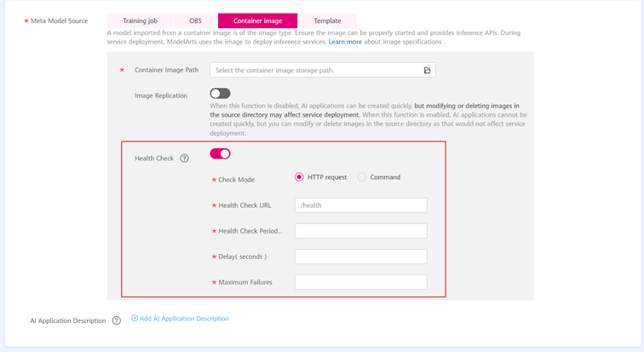Viewport: 644px width, 352px height.
Task: Click the Health Check Period input field
Action: (x=360, y=231)
